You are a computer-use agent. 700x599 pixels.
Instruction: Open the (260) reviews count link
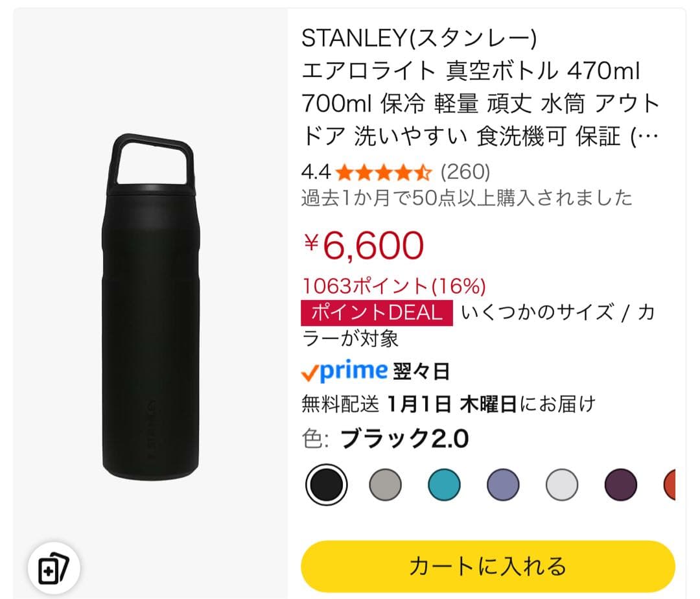pyautogui.click(x=465, y=172)
